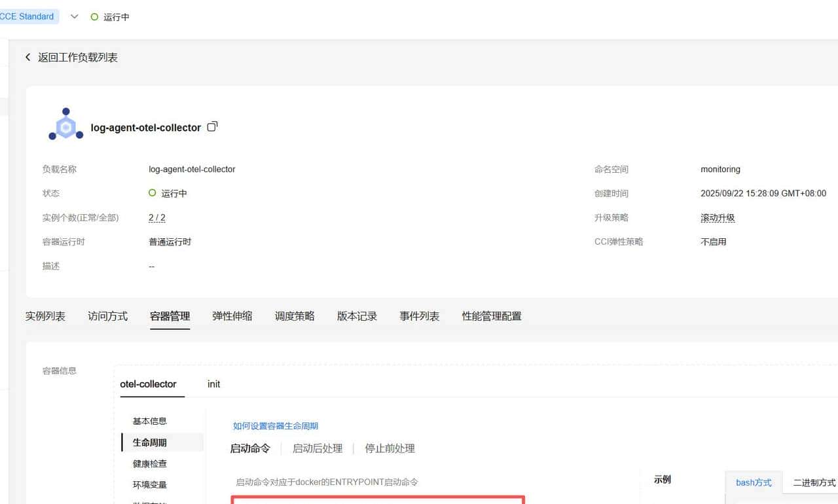Image resolution: width=838 pixels, height=504 pixels.
Task: Click the 滚动升级 upgrade strategy link
Action: click(718, 217)
